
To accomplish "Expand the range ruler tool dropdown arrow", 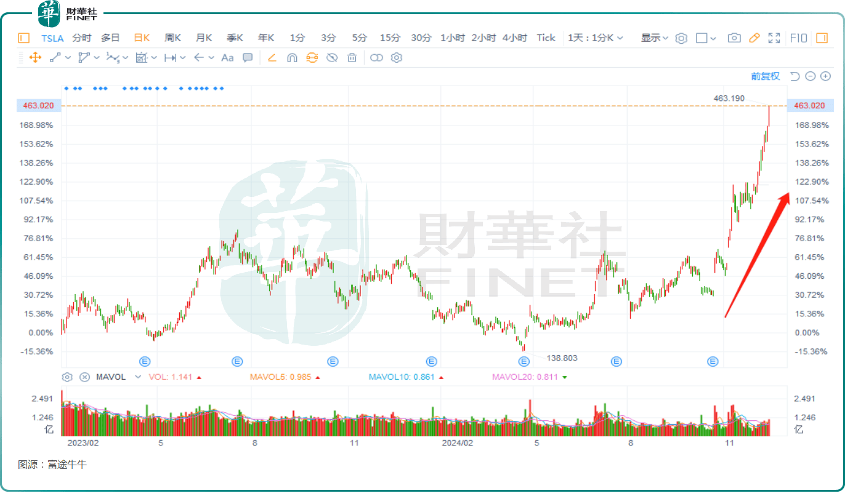I will click(183, 58).
